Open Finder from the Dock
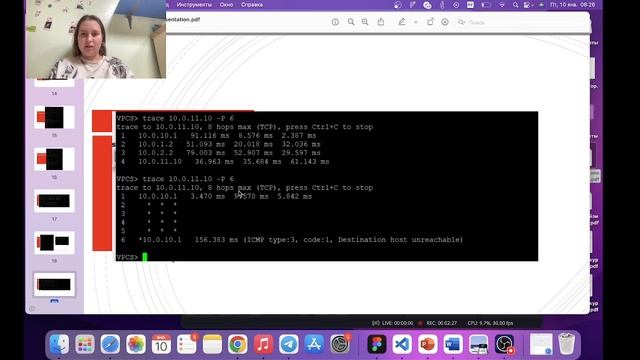 60,344
